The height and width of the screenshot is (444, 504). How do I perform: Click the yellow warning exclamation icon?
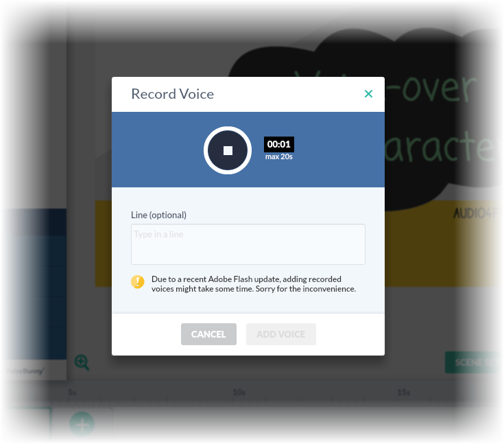(x=138, y=282)
